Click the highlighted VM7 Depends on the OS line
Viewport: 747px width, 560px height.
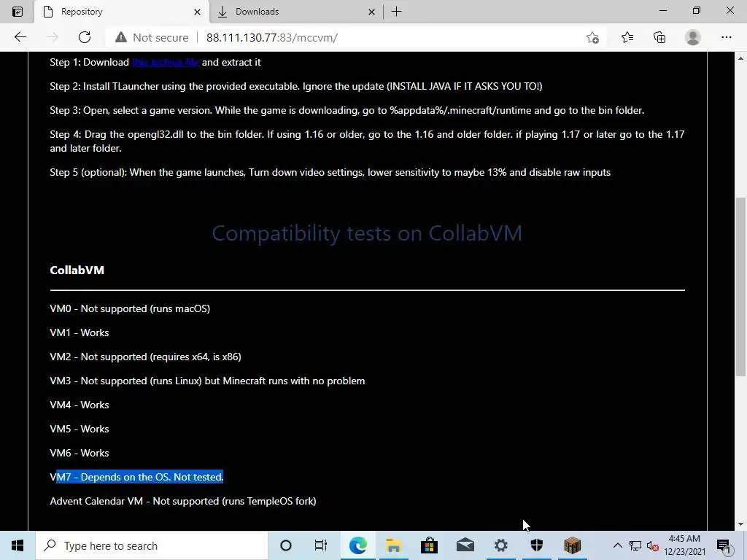point(136,477)
